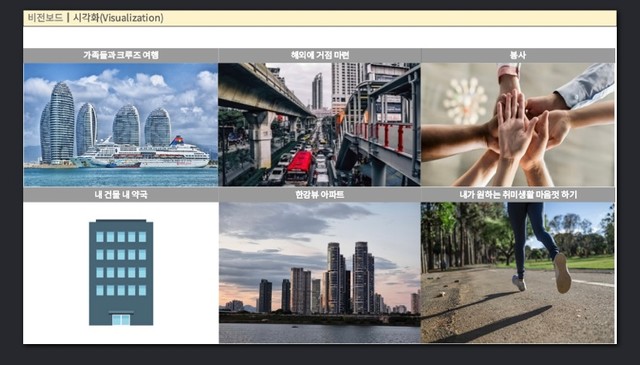Click the '한강뷰 아파트' caption
This screenshot has height=365, width=640.
point(320,195)
